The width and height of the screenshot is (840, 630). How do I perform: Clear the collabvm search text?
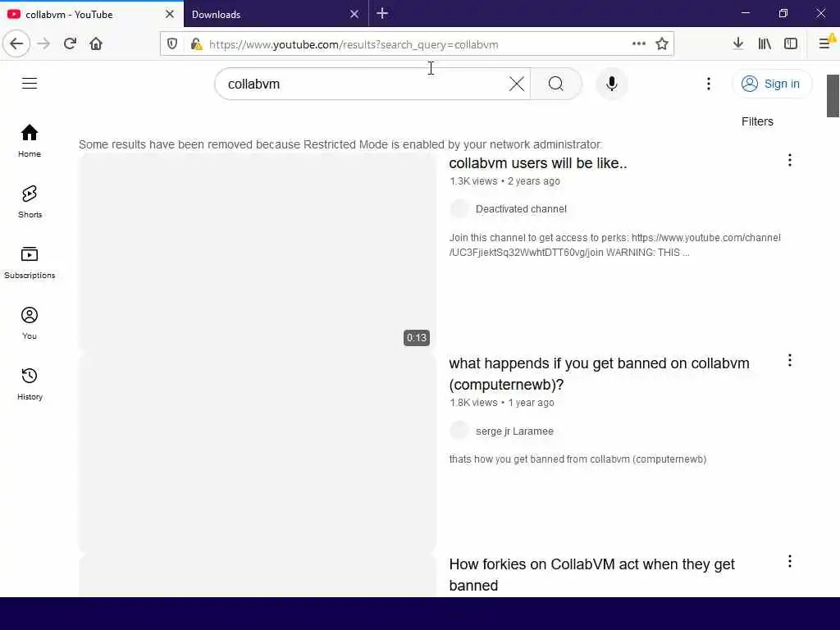(x=517, y=84)
